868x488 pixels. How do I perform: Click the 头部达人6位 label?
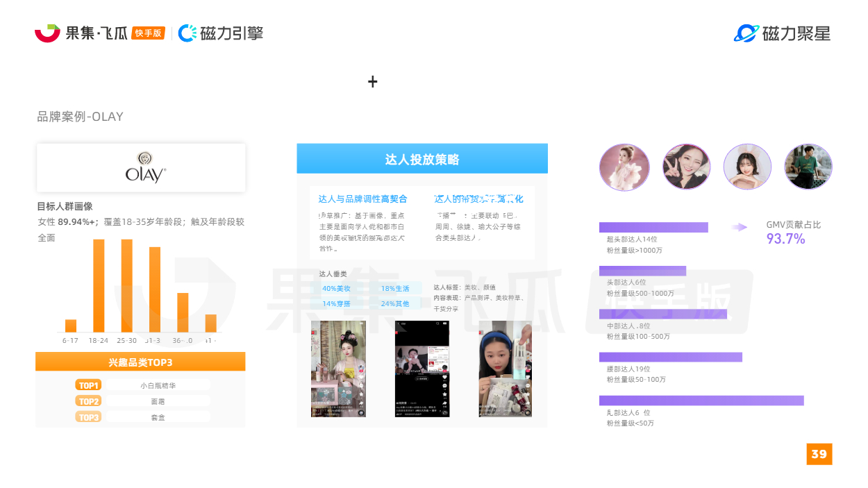(626, 283)
